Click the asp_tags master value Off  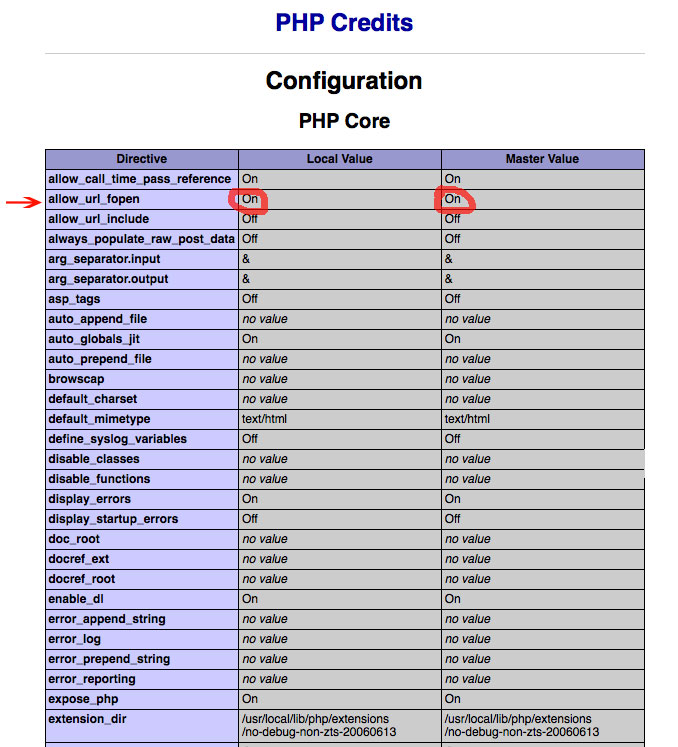[x=453, y=299]
